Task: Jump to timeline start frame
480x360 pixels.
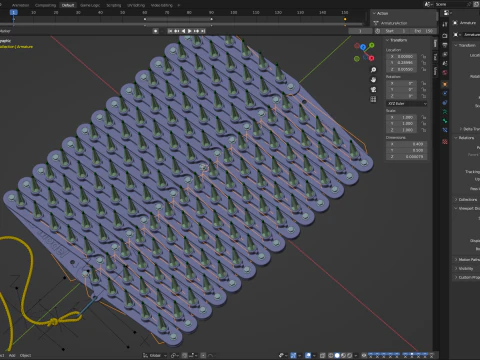Action: click(x=170, y=31)
